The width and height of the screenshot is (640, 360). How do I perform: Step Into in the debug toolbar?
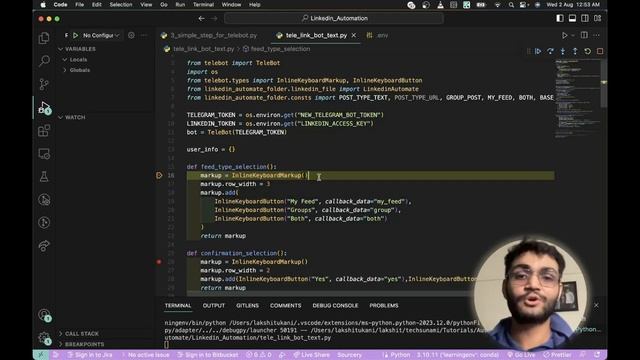pos(563,51)
